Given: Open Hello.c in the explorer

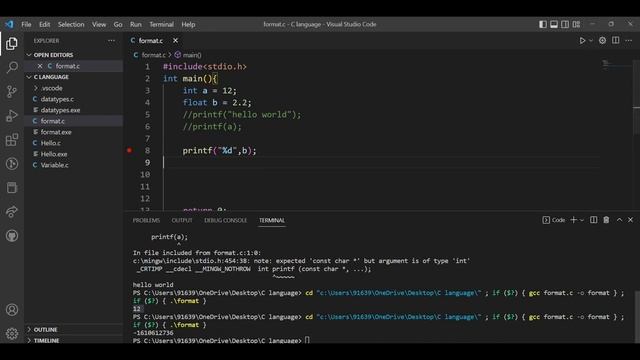Looking at the screenshot, I should tap(51, 143).
